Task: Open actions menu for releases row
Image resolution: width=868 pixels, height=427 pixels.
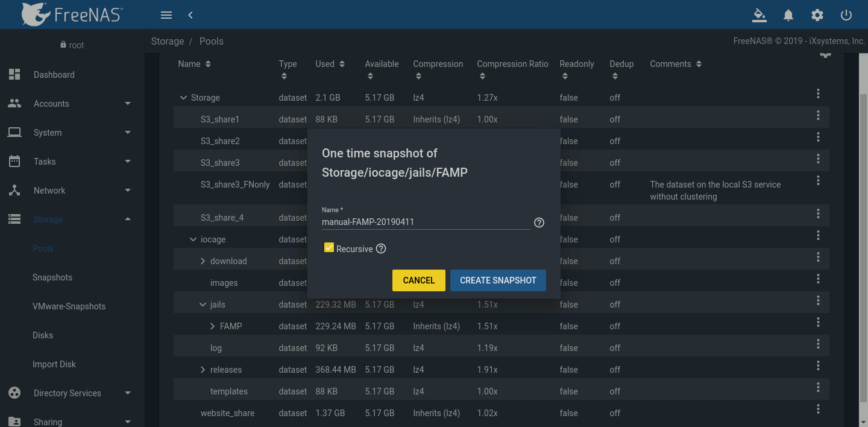Action: point(818,365)
